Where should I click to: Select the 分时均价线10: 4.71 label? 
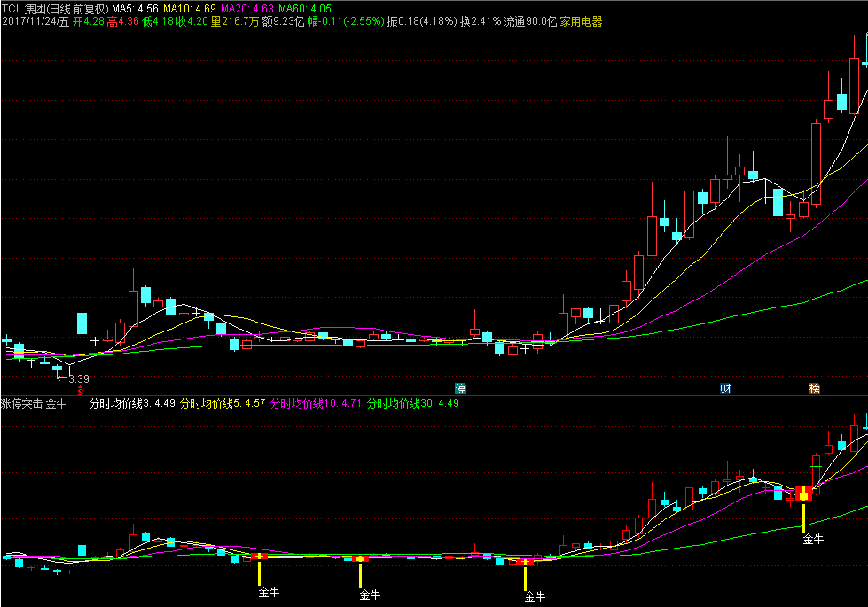(x=316, y=403)
